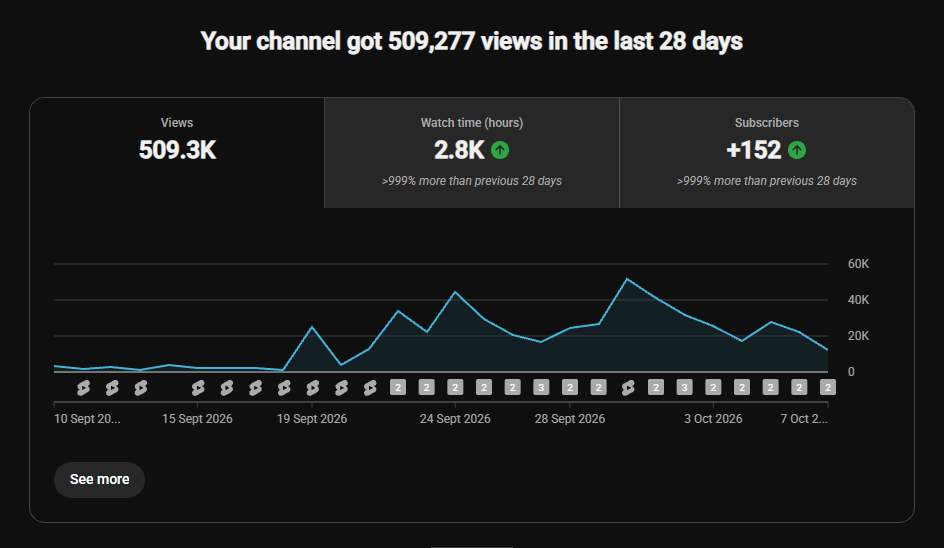Click the '509,277 views in the last 28 days' headline
944x548 pixels.
(x=565, y=41)
